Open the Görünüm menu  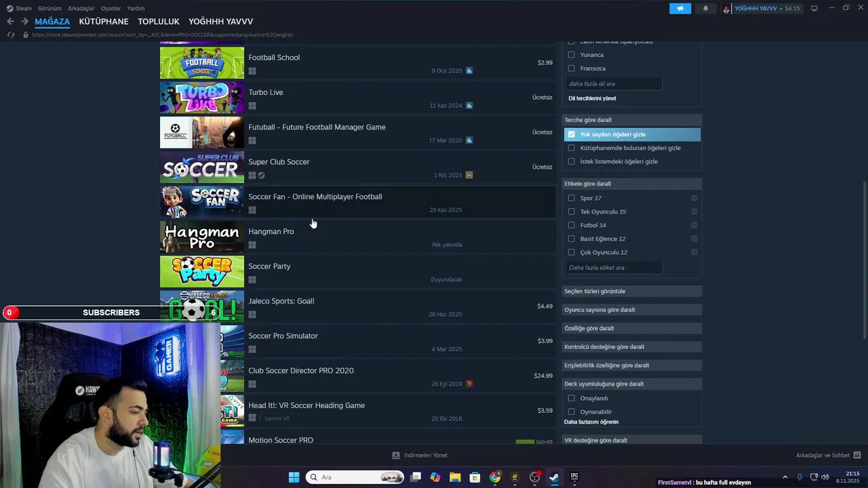[x=50, y=8]
